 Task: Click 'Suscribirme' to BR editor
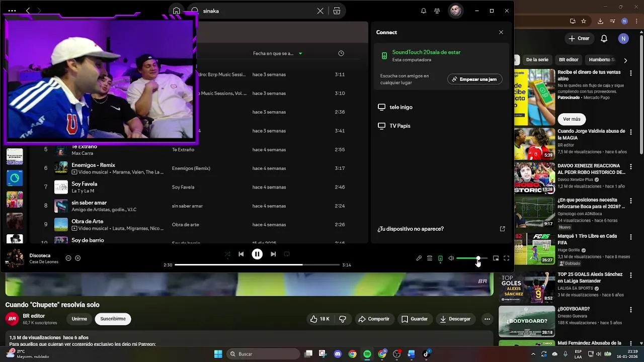(x=113, y=319)
